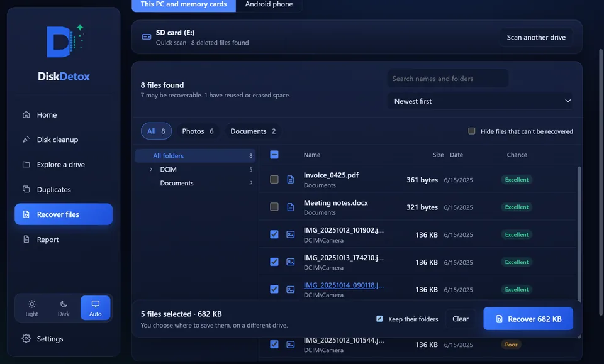Click the IMG_20251013_174210 image icon
Image resolution: width=604 pixels, height=364 pixels.
coord(291,262)
